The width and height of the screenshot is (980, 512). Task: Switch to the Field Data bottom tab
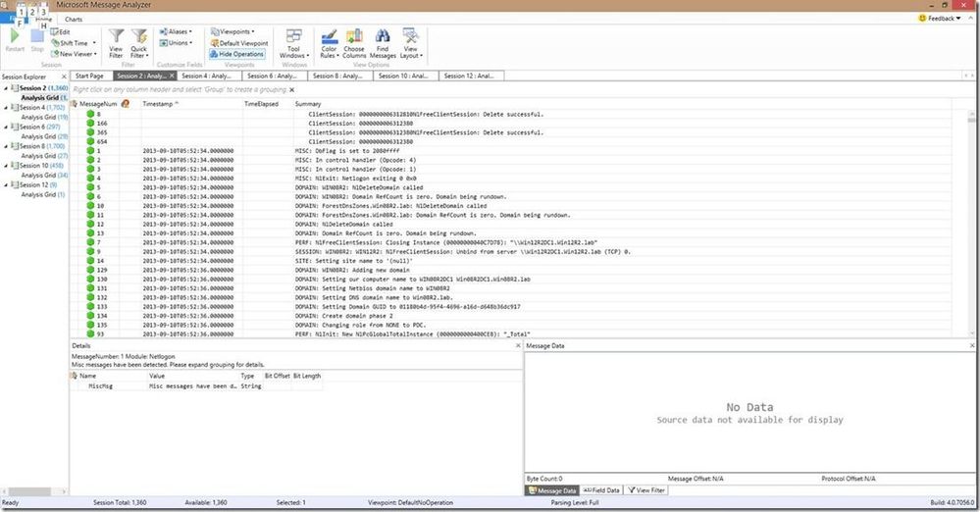point(602,490)
